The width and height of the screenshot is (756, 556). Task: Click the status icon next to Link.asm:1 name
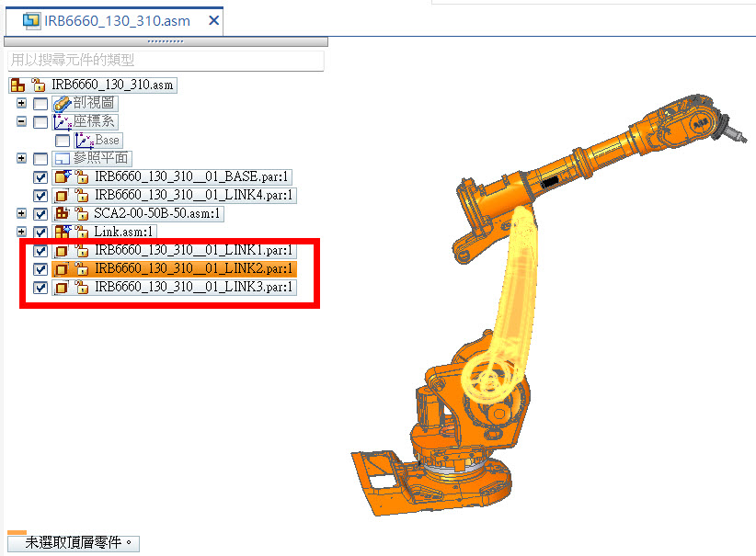click(83, 232)
